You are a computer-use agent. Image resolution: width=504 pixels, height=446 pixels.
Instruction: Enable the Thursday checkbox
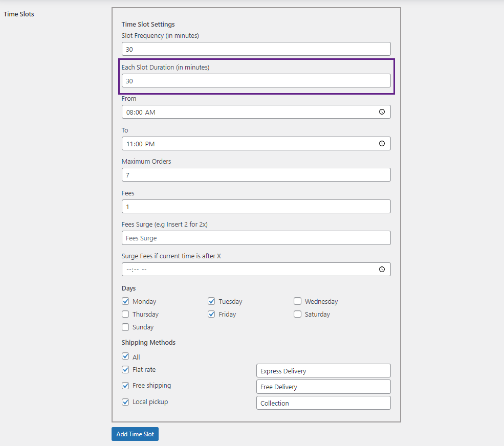coord(125,314)
